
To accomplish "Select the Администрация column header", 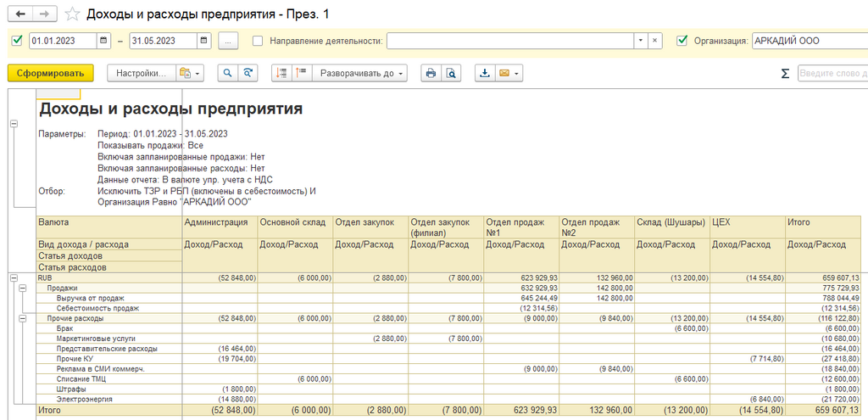I will (220, 227).
